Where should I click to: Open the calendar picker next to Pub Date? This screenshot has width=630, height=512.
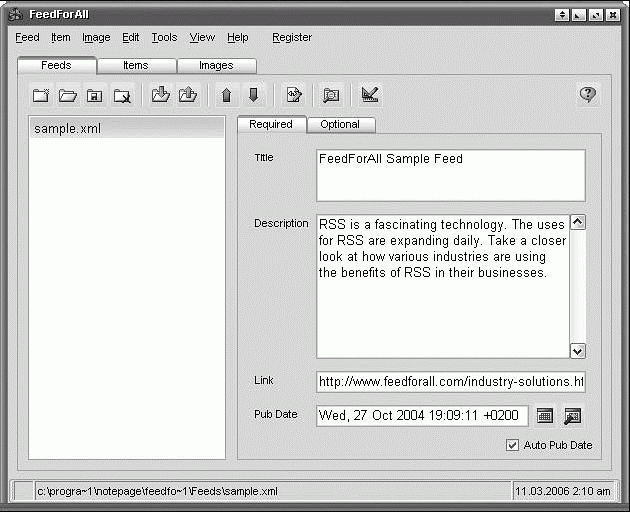click(545, 416)
